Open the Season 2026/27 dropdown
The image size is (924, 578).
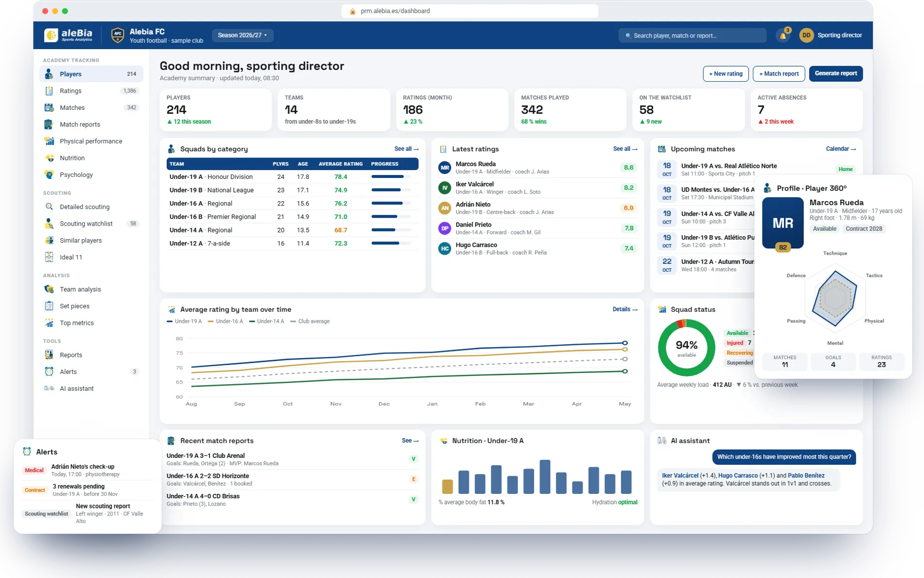[242, 35]
